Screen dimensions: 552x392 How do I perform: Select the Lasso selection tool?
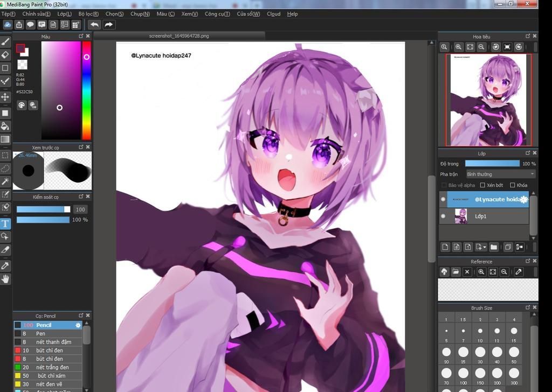(5, 169)
